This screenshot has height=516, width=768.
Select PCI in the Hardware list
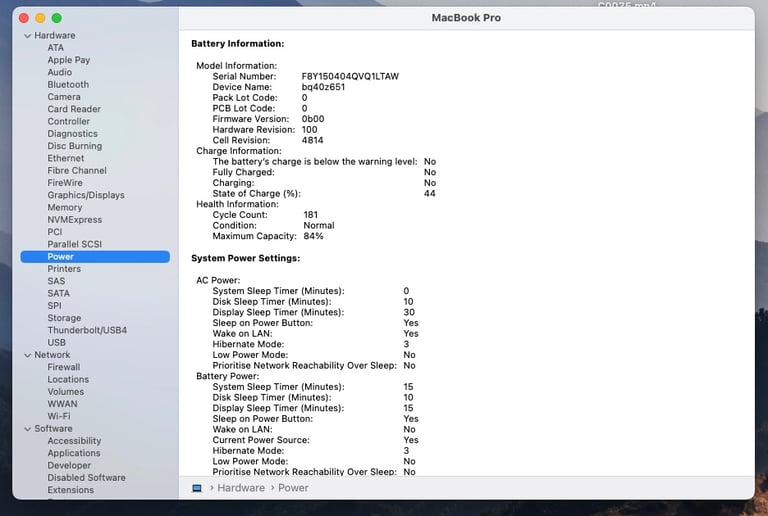pos(55,232)
